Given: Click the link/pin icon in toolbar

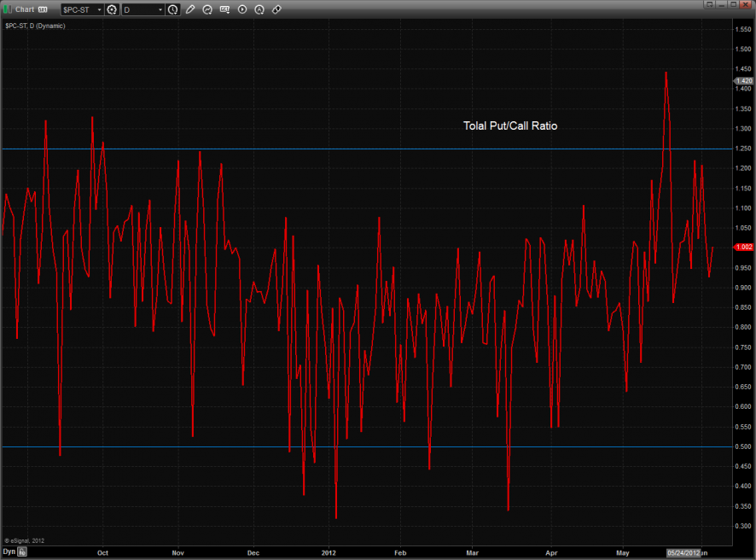Looking at the screenshot, I should 276,9.
